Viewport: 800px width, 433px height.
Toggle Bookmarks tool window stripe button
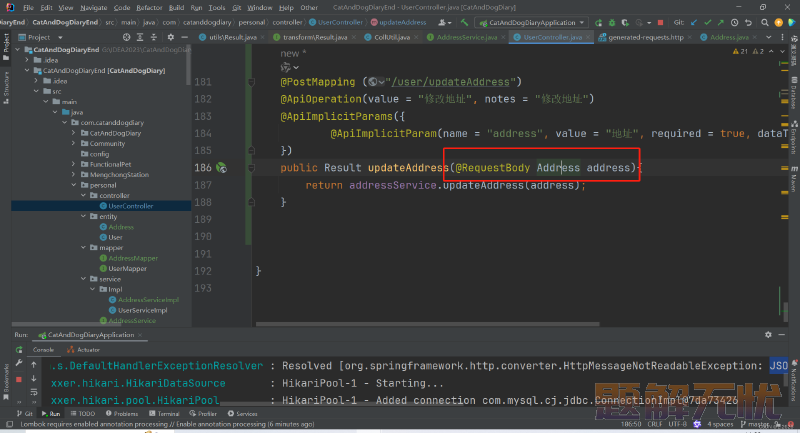tap(6, 381)
